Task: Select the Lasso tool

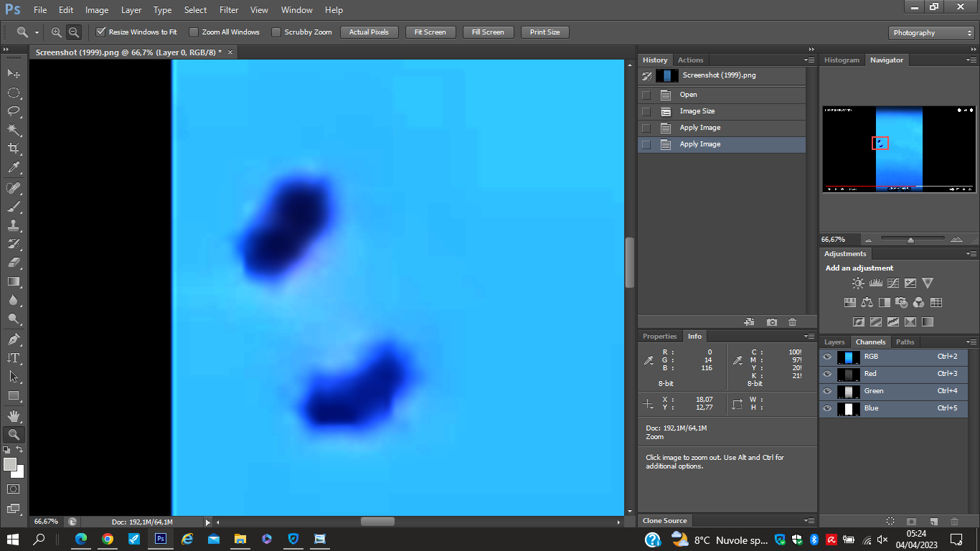Action: [x=14, y=111]
